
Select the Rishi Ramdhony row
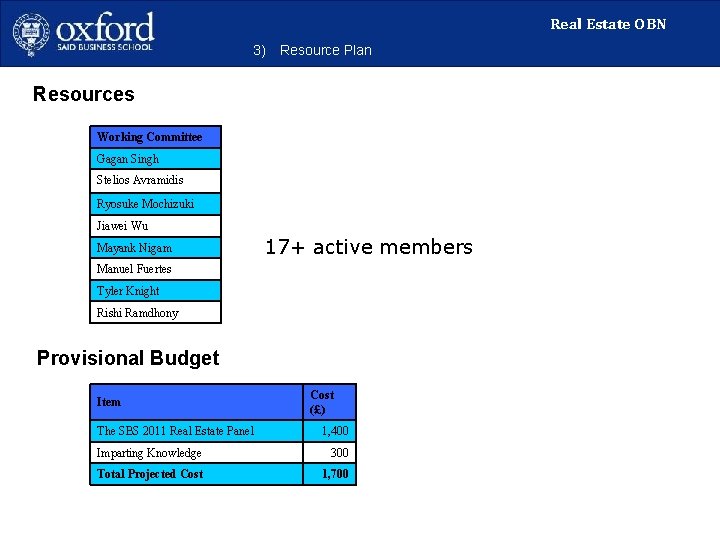pyautogui.click(x=156, y=313)
